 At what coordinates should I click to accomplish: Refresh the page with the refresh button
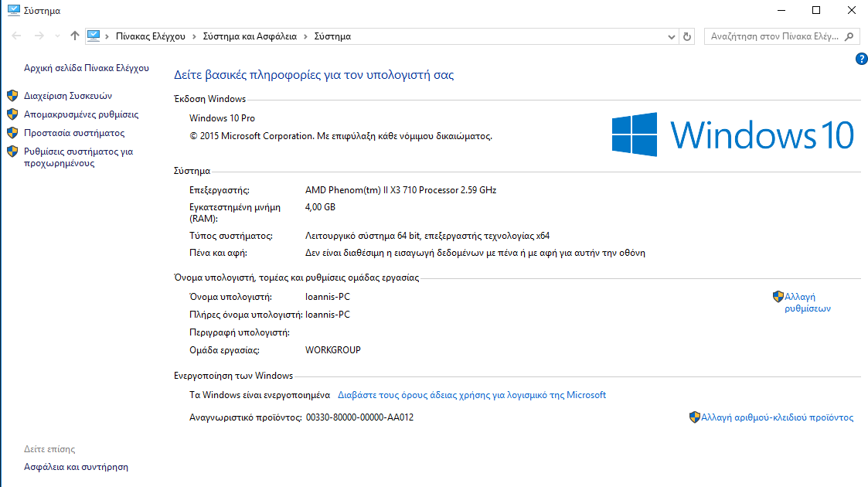click(687, 36)
